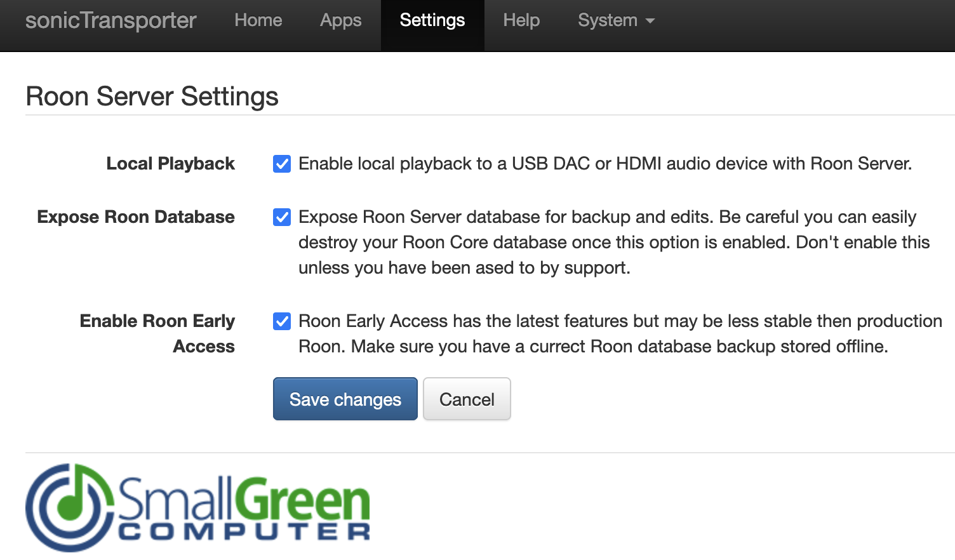
Task: Click the caret arrow beside System
Action: coord(650,21)
